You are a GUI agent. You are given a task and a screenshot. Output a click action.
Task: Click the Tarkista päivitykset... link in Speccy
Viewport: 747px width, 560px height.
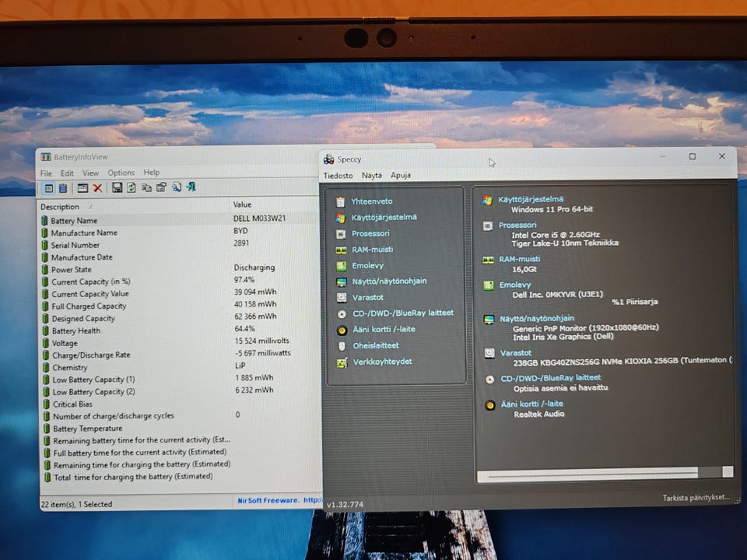[x=696, y=498]
